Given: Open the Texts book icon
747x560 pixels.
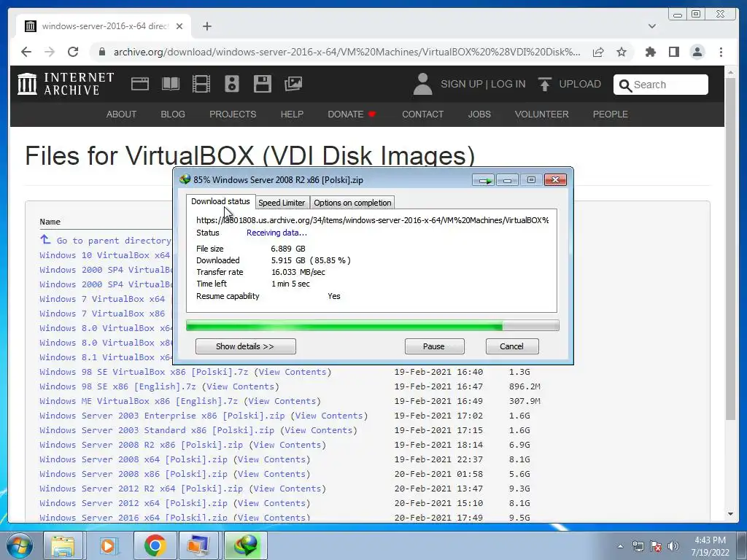Looking at the screenshot, I should [x=171, y=85].
